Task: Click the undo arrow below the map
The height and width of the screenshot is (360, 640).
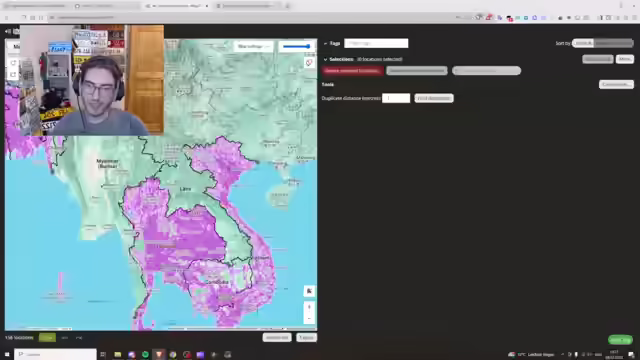Action: tap(64, 338)
